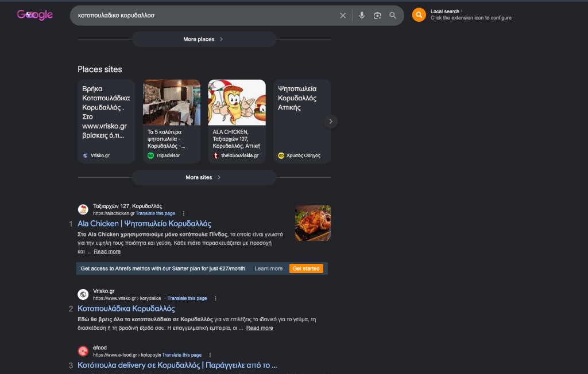Viewport: 588px width, 374px height.
Task: Open roasted chicken result thumbnail
Action: (313, 223)
